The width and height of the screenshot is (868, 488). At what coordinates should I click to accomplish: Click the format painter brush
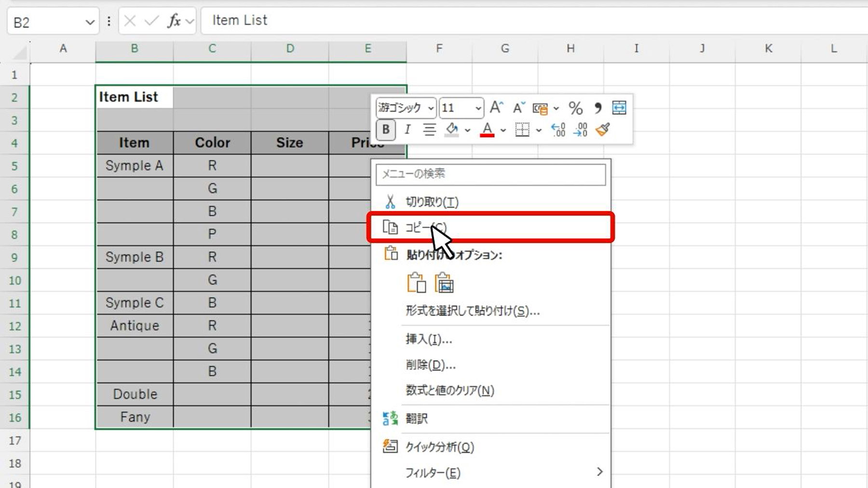[x=603, y=129]
